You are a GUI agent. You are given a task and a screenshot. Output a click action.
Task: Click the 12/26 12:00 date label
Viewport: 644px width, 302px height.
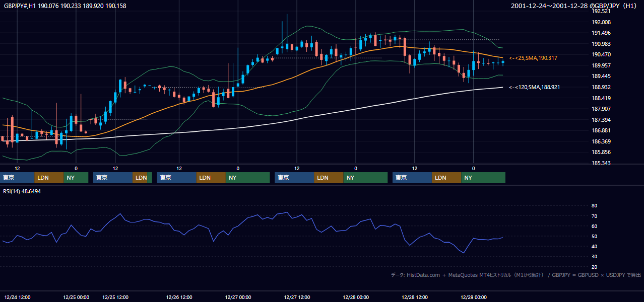[179, 297]
